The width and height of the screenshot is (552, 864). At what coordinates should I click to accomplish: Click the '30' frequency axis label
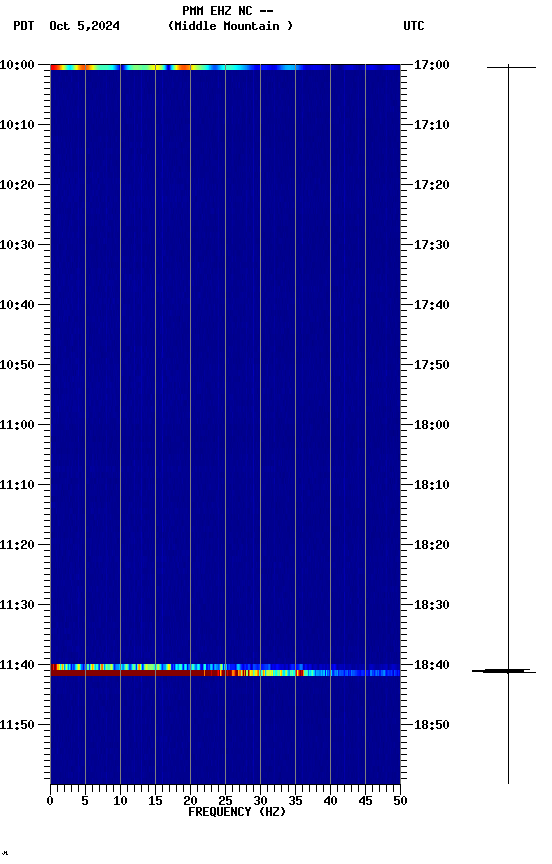point(260,801)
